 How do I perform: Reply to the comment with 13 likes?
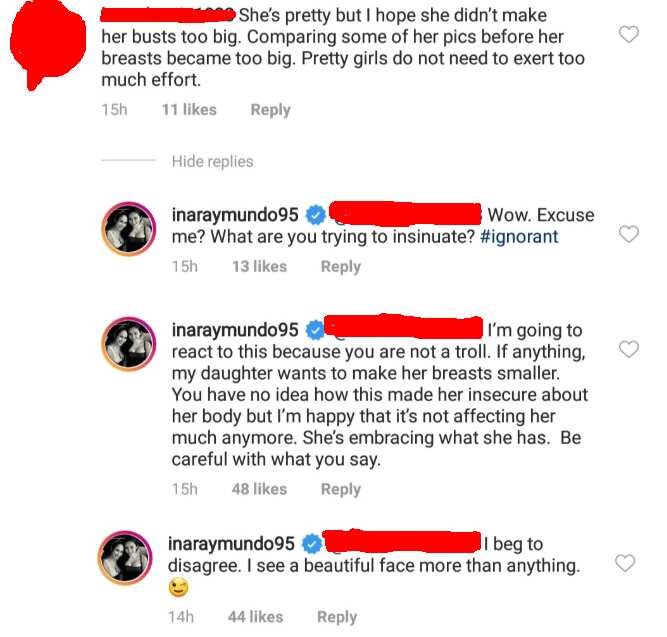tap(341, 267)
